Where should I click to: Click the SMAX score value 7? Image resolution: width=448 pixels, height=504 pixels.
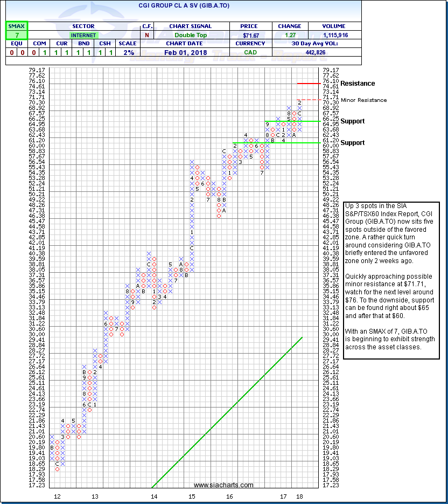point(17,35)
